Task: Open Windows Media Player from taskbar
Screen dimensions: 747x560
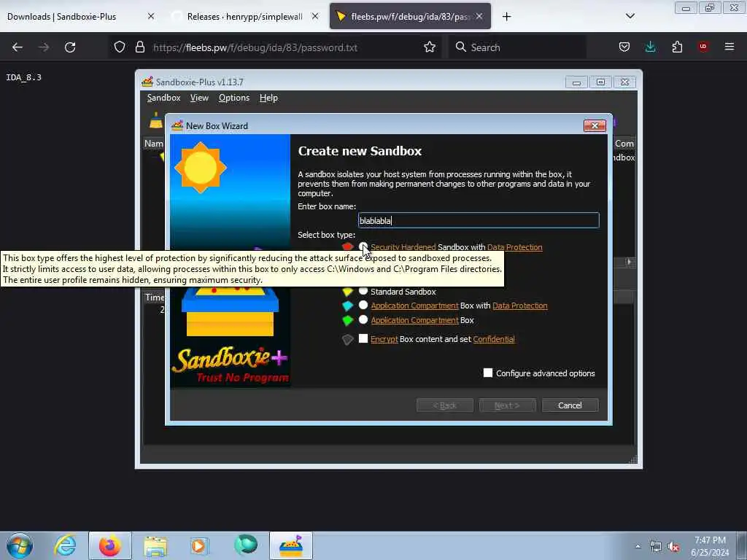Action: point(199,545)
